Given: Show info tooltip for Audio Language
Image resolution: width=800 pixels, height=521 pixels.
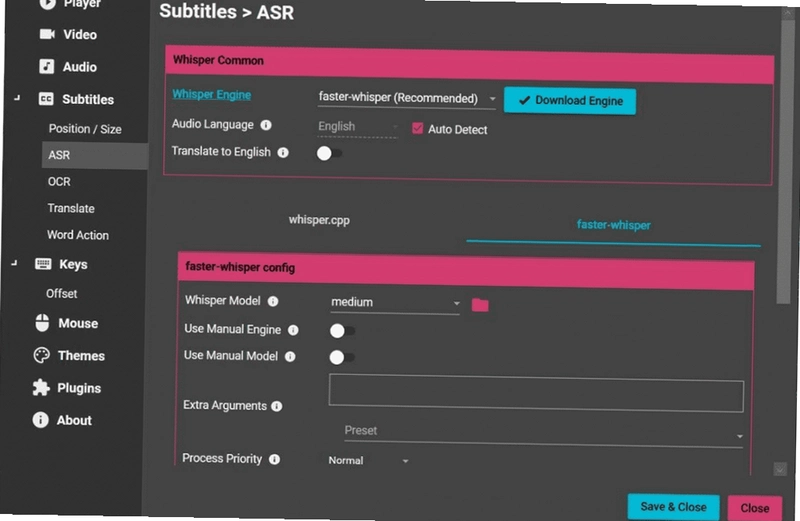Looking at the screenshot, I should point(266,125).
